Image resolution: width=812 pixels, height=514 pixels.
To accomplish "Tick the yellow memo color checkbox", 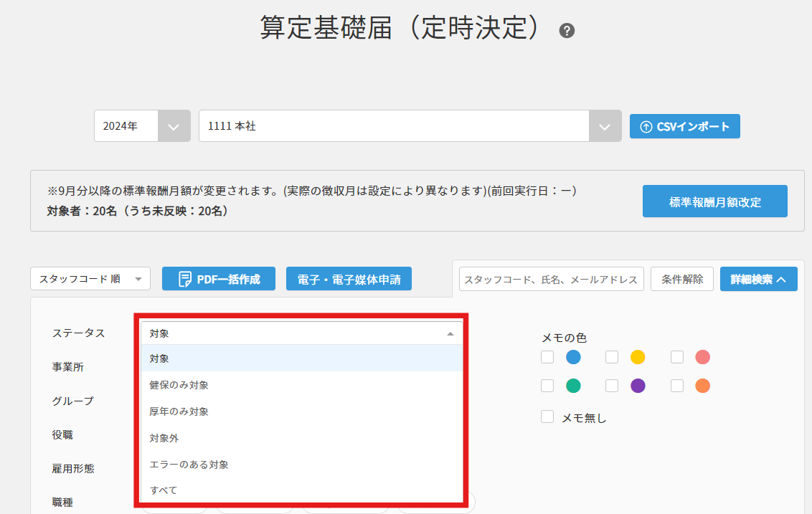I will pos(612,357).
